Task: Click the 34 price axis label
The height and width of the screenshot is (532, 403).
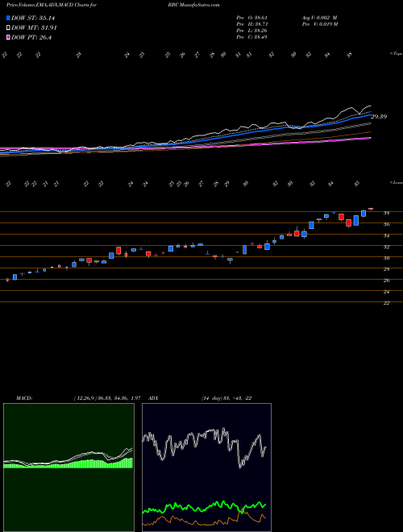Action: [x=386, y=236]
